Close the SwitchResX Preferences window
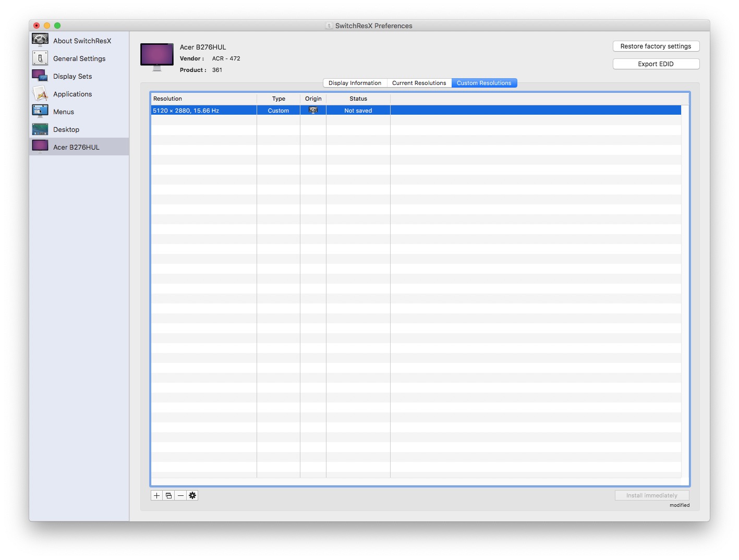The height and width of the screenshot is (560, 739). [37, 26]
